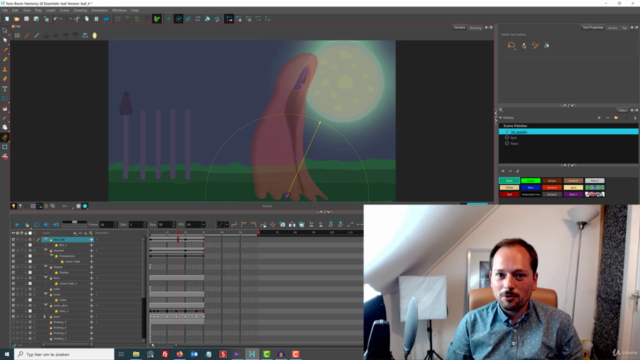Toggle the Loop playback button
Screen dimensions: 640x360
pyautogui.click(x=37, y=224)
